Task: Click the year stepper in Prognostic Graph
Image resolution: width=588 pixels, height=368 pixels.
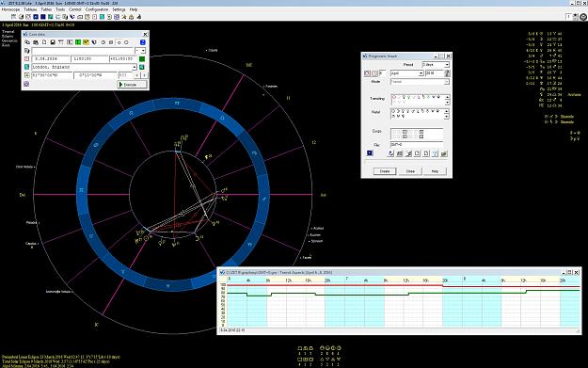Action: point(447,73)
